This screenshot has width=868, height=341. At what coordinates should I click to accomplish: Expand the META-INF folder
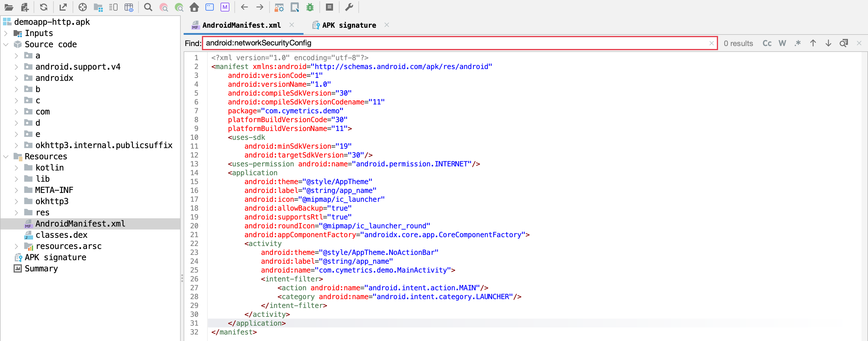click(16, 190)
